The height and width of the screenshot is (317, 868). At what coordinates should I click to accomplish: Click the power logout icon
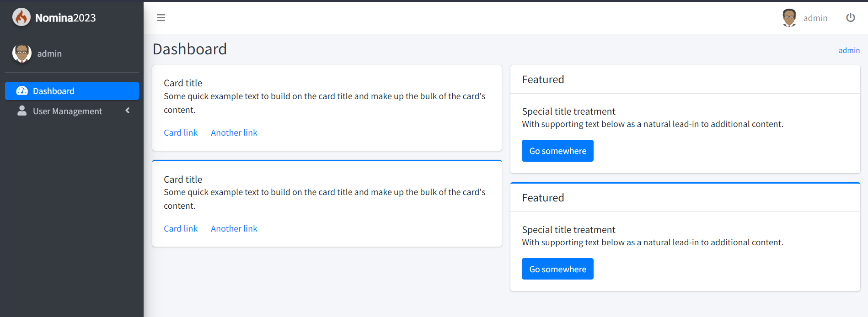click(x=850, y=18)
